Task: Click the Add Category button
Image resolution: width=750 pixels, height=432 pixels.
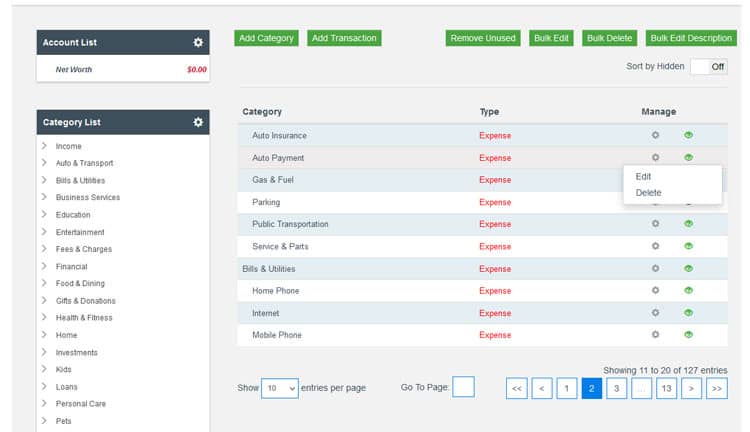Action: (x=267, y=38)
